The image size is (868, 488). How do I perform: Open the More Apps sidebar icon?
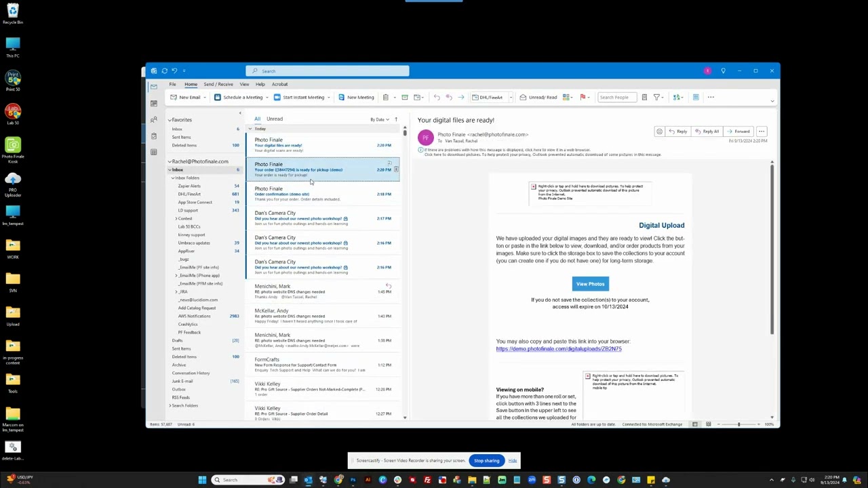[x=154, y=152]
